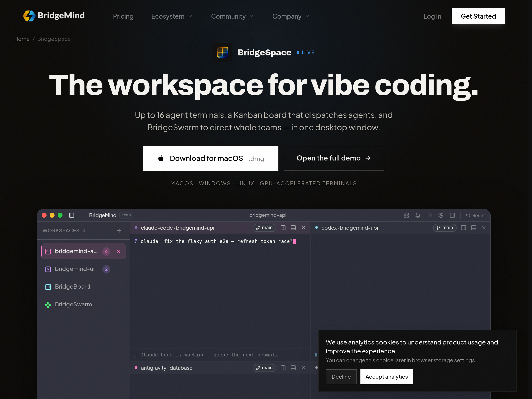
Task: Click the BridgeBoard kanban icon
Action: click(x=48, y=287)
